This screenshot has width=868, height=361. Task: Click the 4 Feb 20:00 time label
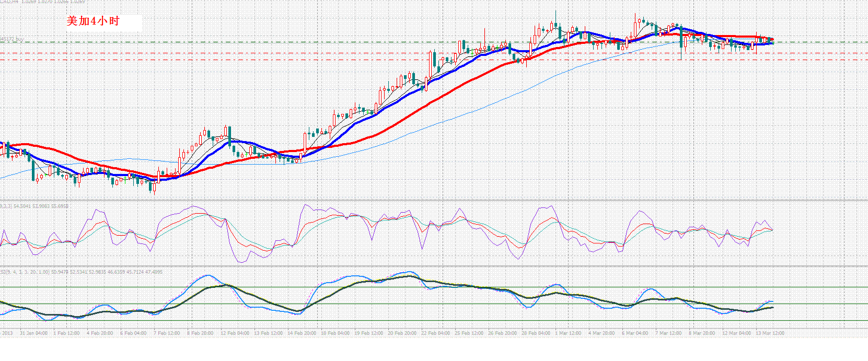pos(100,333)
